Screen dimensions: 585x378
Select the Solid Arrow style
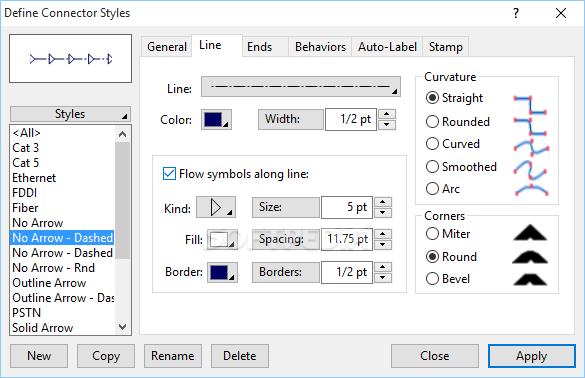click(62, 328)
